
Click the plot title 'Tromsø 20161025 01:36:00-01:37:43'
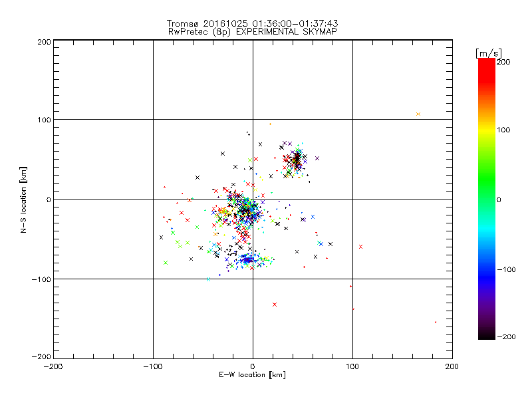pyautogui.click(x=252, y=23)
